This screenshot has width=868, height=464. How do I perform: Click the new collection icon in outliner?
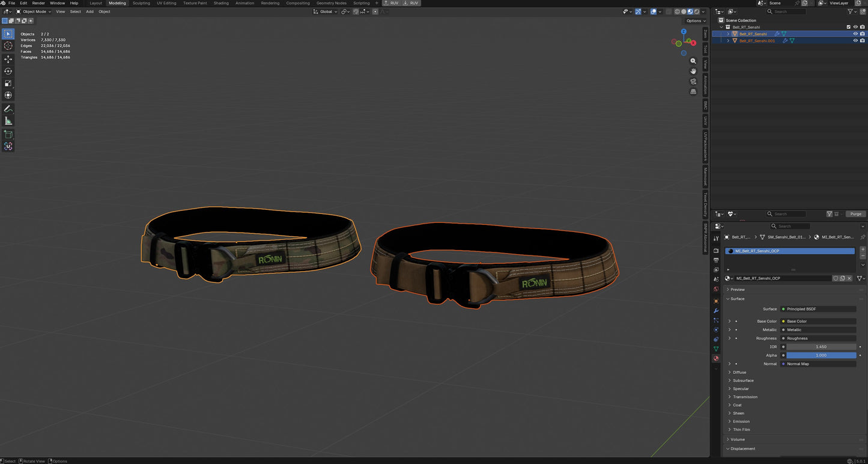863,11
